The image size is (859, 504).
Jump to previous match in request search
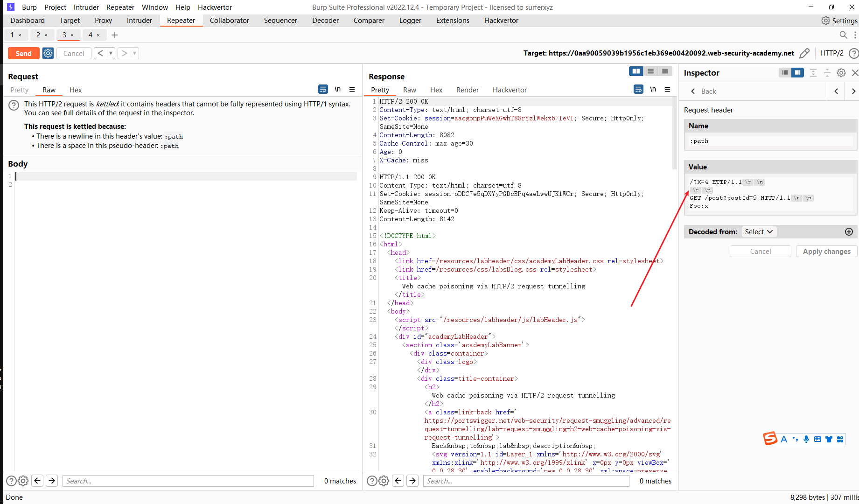(x=38, y=481)
